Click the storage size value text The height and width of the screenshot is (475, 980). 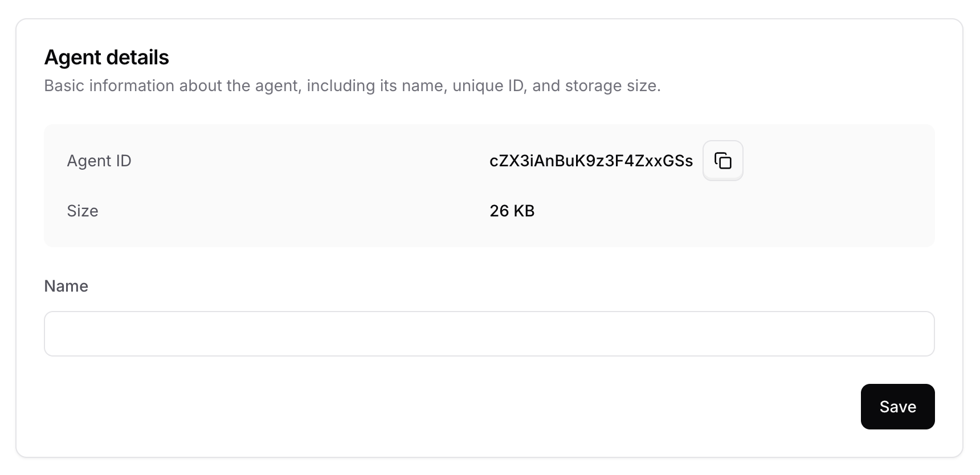click(512, 211)
